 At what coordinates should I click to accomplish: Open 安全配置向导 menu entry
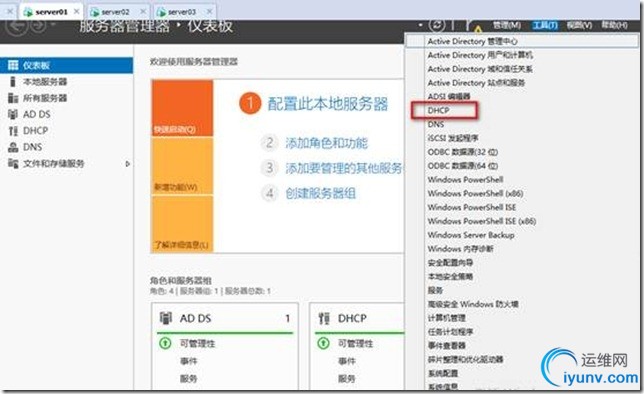pos(522,263)
